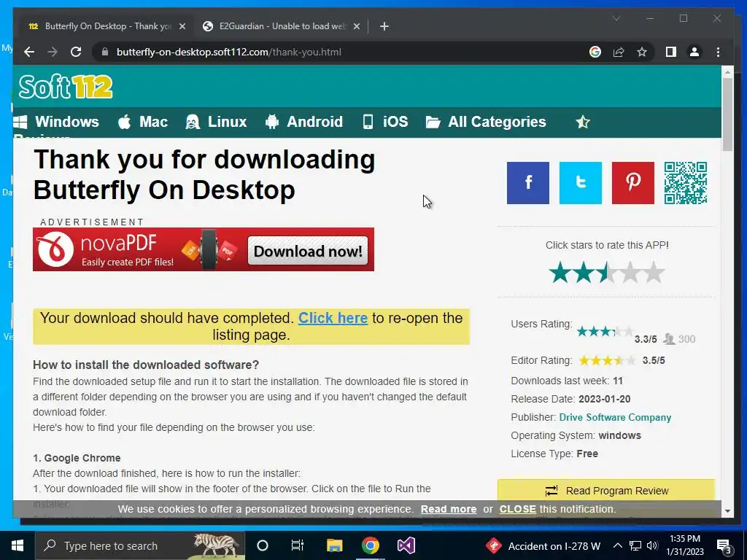Share this page via share icon
Viewport: 747px width, 560px height.
click(x=619, y=52)
